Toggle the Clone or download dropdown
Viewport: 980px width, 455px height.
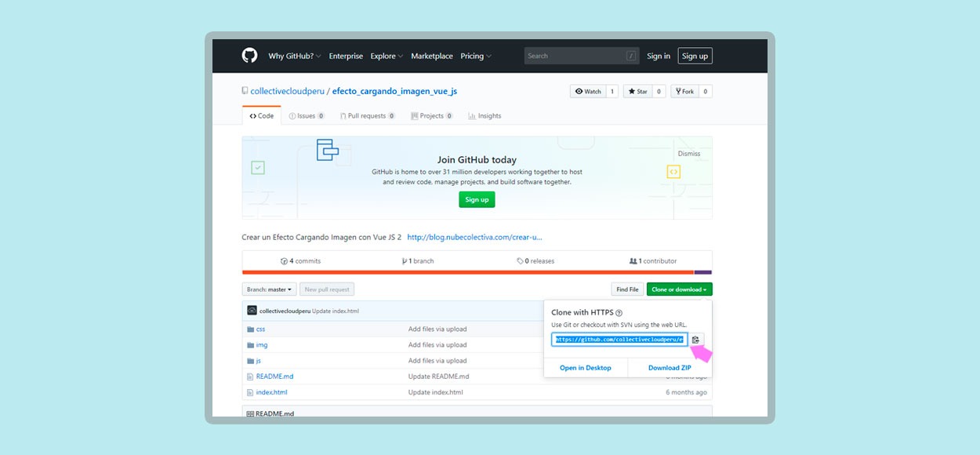pyautogui.click(x=679, y=289)
